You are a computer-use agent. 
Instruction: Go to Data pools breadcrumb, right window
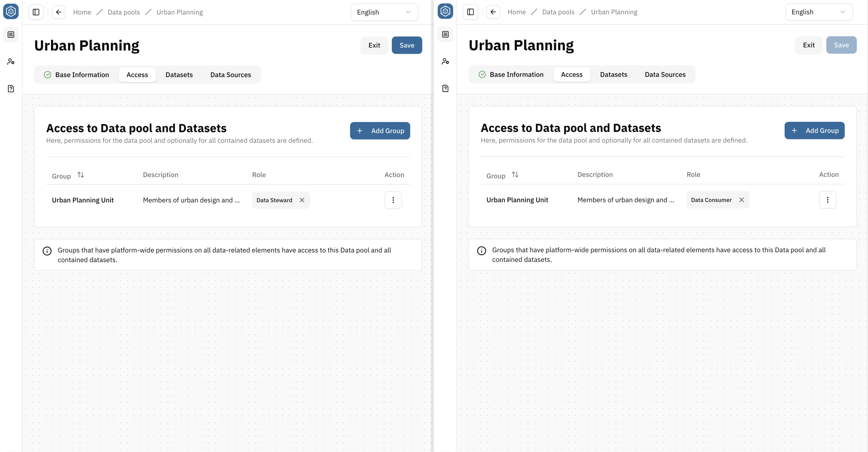(x=558, y=12)
